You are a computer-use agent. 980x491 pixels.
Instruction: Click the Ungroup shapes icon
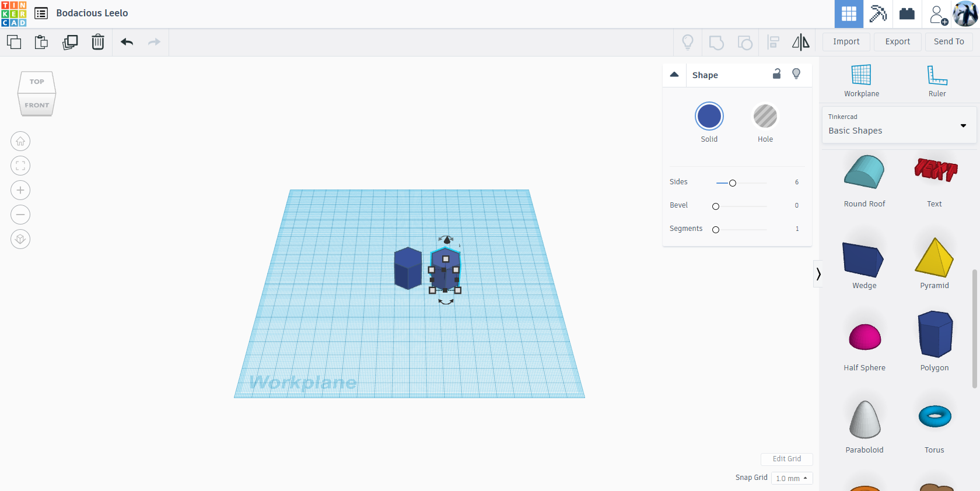coord(745,43)
